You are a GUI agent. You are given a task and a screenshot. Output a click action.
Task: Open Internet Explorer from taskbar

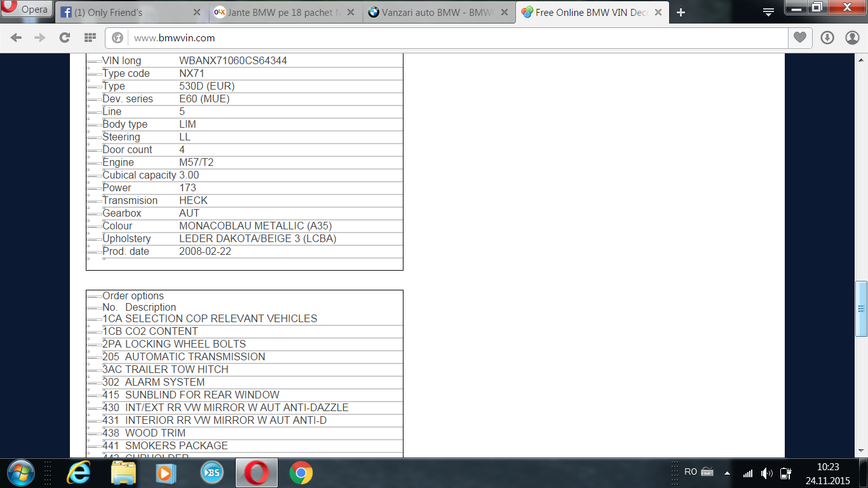(79, 473)
